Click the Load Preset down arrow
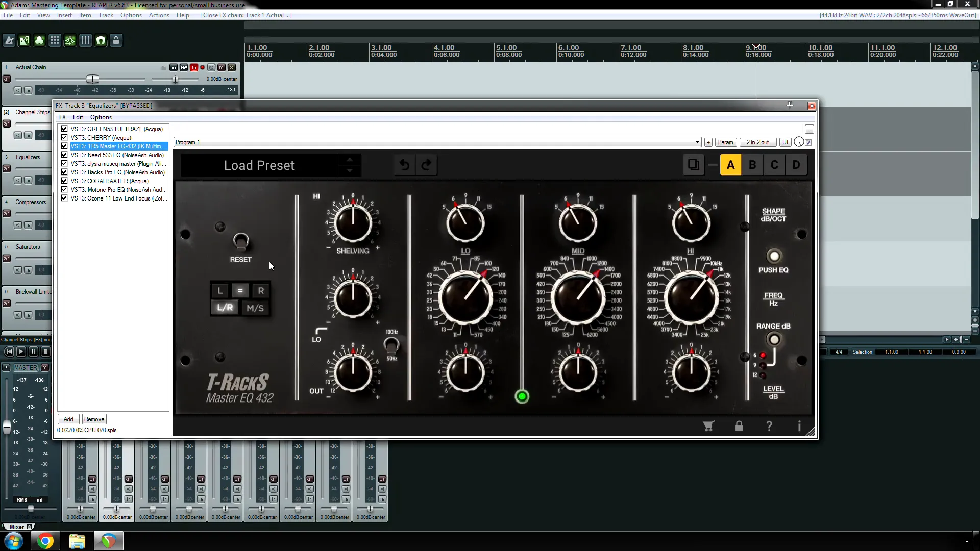 [x=350, y=171]
